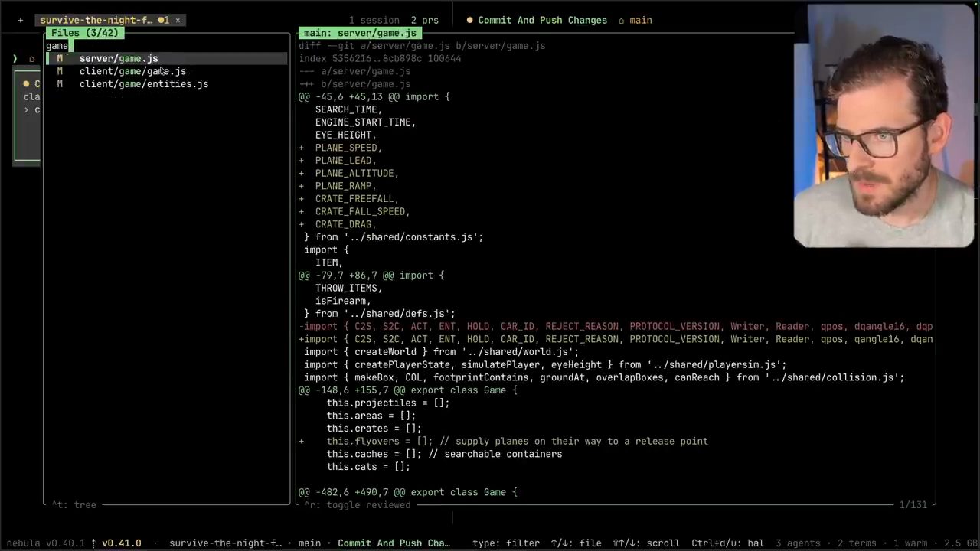Open the "2 prs" item in the header
Viewport: 980px width, 551px height.
(424, 21)
